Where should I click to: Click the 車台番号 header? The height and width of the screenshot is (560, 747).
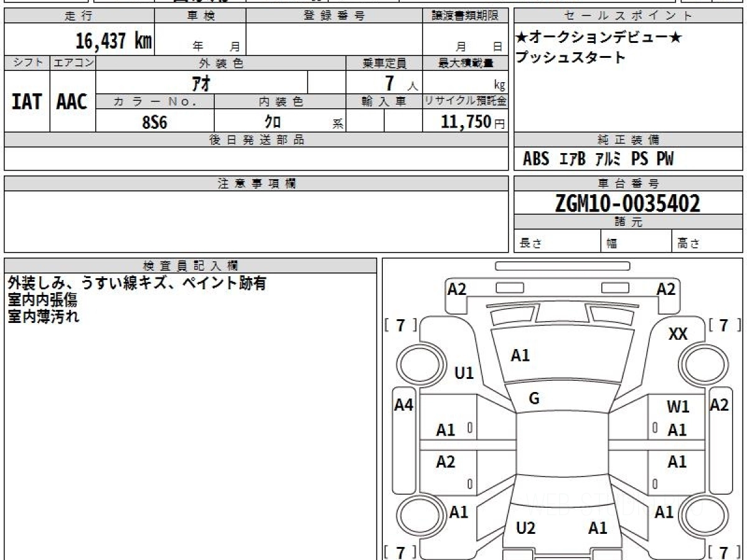tap(629, 184)
